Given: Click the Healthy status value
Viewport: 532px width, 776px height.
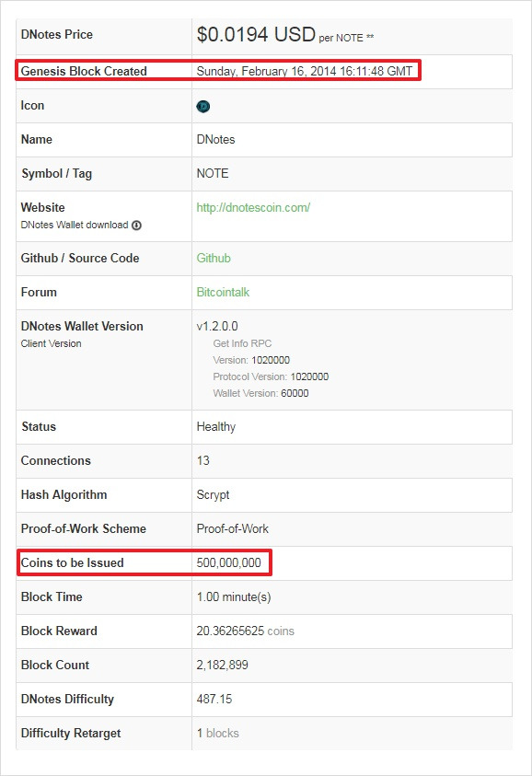Looking at the screenshot, I should [215, 426].
